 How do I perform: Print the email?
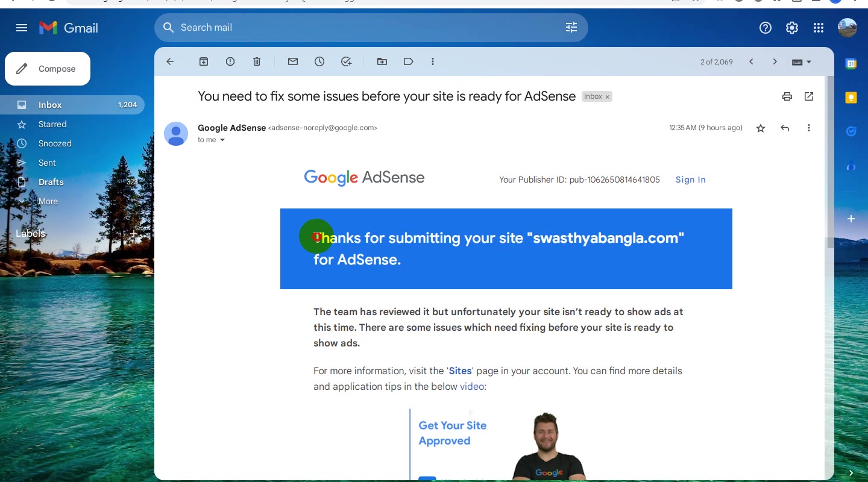[787, 96]
